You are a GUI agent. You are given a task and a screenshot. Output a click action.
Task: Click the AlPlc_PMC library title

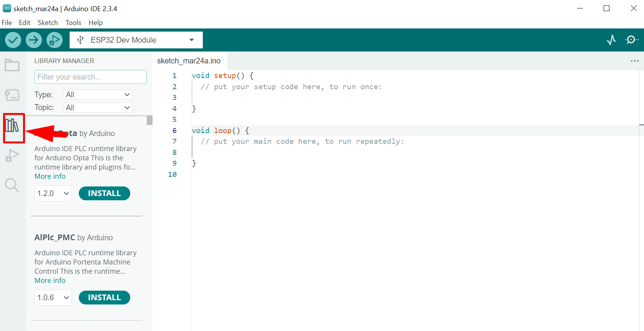tap(55, 238)
